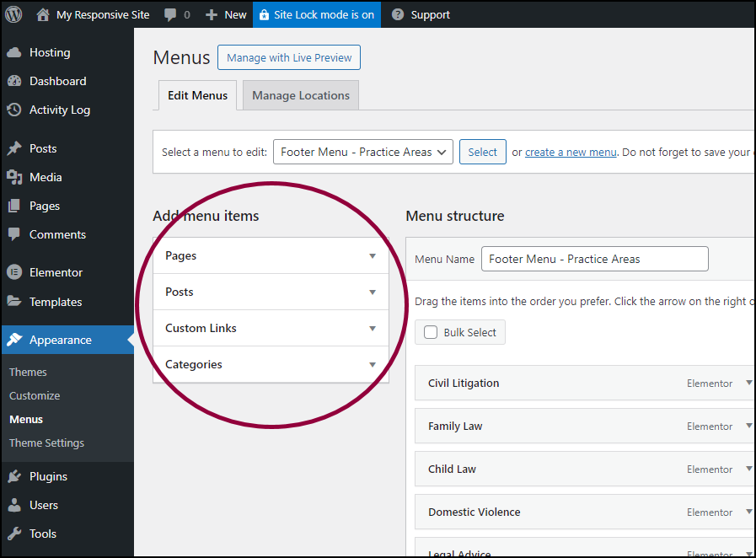Screen dimensions: 756x558
Task: Tick the Bulk Select checkbox
Action: pyautogui.click(x=431, y=332)
